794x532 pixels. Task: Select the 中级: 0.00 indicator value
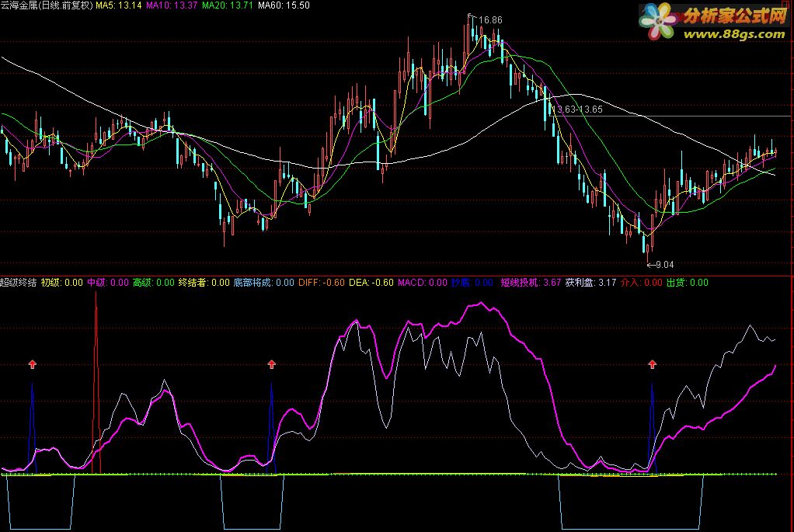click(x=108, y=283)
